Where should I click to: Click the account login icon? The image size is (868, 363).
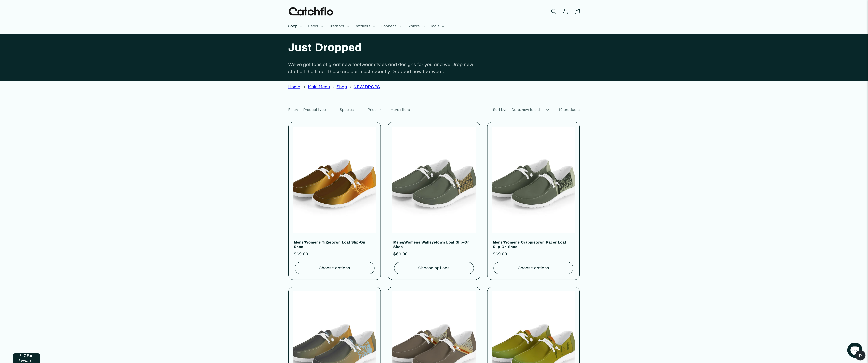[565, 11]
